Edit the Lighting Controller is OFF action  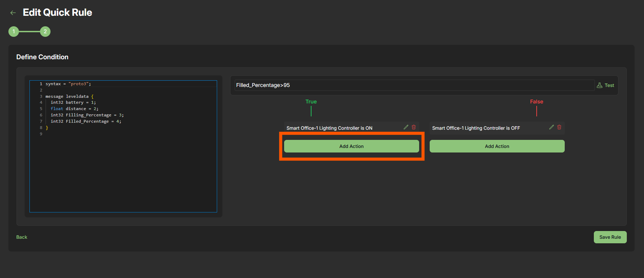(551, 127)
